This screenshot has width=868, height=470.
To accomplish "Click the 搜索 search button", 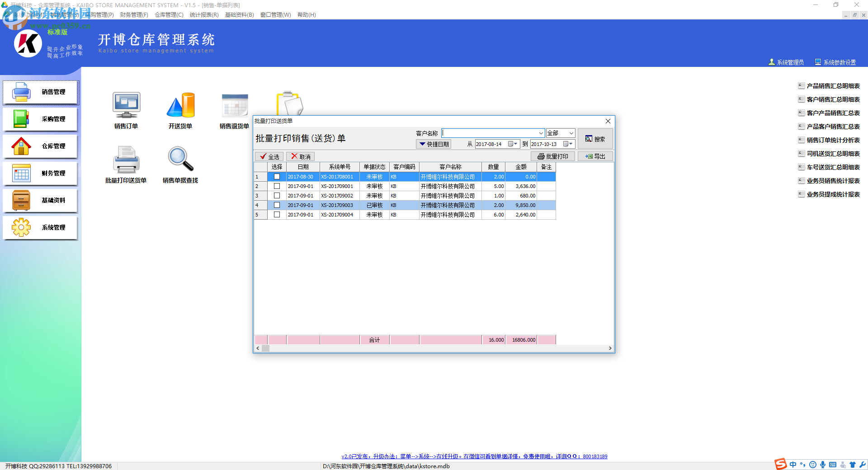I will tap(595, 139).
